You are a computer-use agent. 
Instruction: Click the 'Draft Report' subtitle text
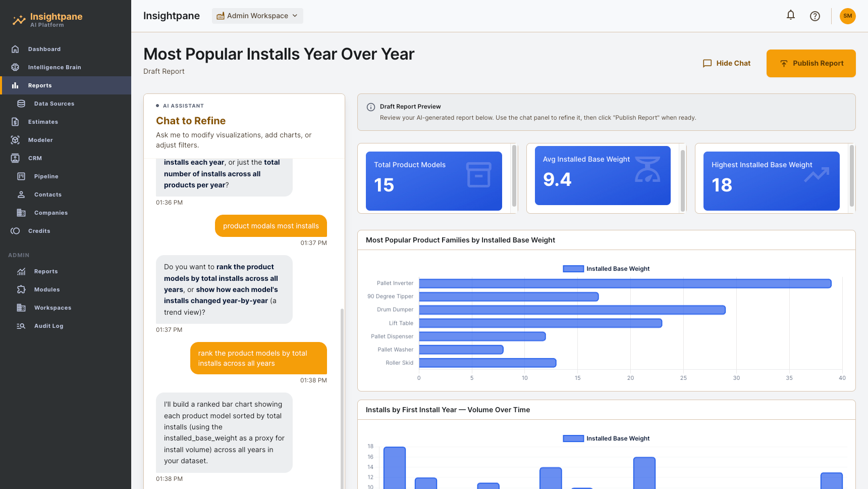pyautogui.click(x=164, y=71)
